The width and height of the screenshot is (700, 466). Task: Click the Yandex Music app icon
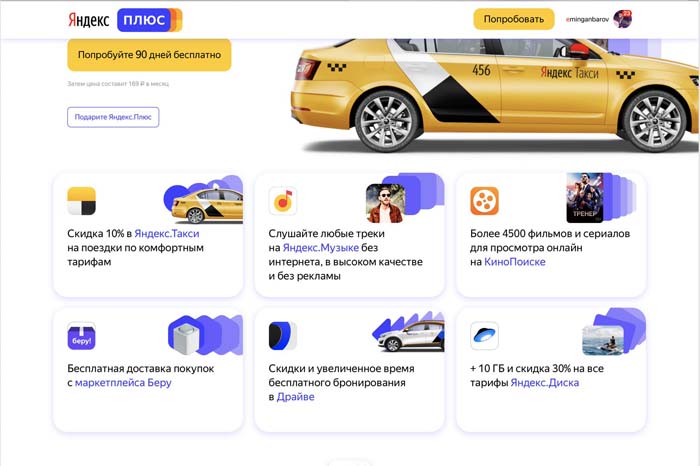click(283, 201)
